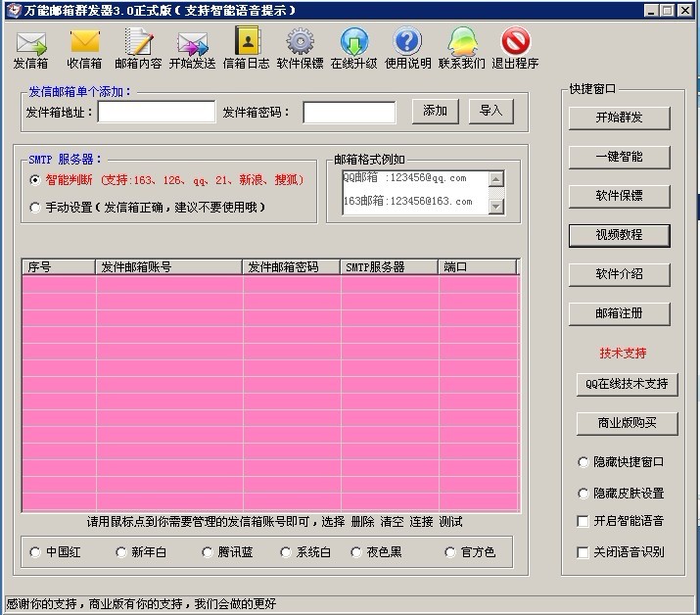The height and width of the screenshot is (615, 700).
Task: Click the 序号 column header
Action: [59, 267]
